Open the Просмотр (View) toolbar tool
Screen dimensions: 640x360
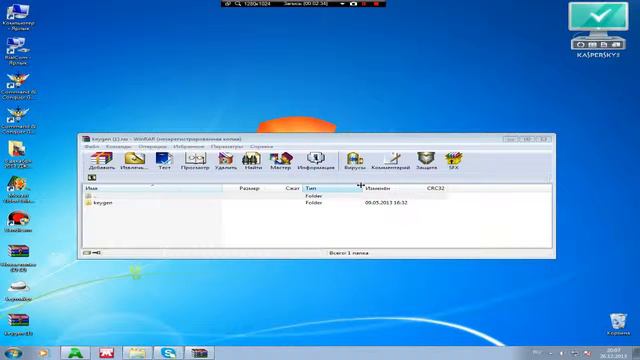click(195, 161)
